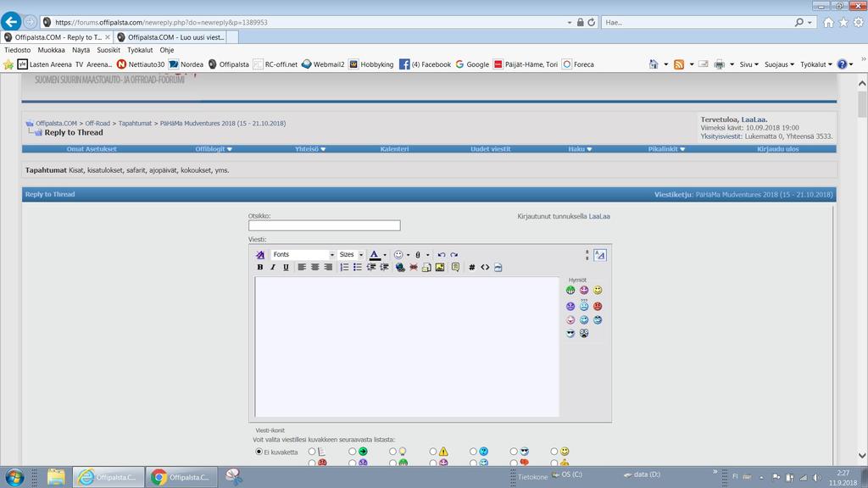
Task: Undo the last editor action
Action: point(442,255)
